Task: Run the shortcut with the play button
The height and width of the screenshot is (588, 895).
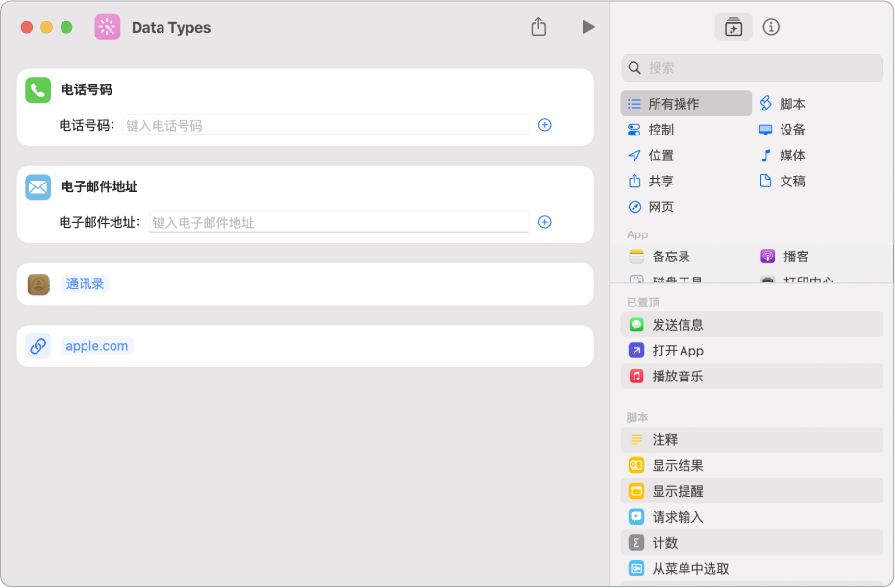Action: click(588, 27)
